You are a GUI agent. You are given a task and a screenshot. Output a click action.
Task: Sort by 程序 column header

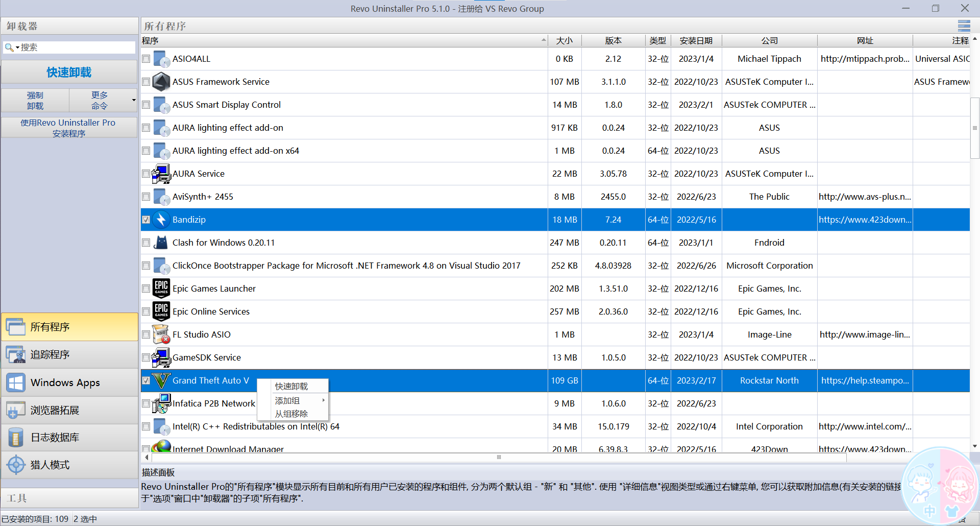[344, 41]
